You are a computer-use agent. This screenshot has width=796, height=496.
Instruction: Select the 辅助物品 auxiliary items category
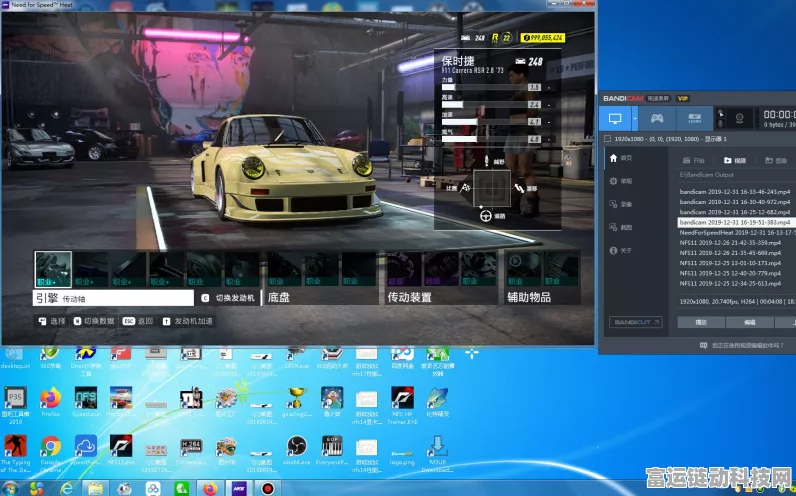coord(528,297)
